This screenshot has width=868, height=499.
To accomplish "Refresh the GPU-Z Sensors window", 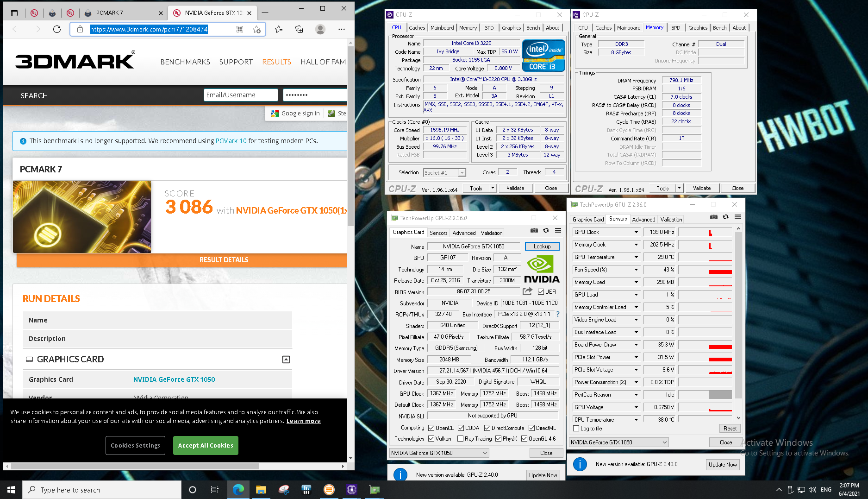I will (725, 217).
